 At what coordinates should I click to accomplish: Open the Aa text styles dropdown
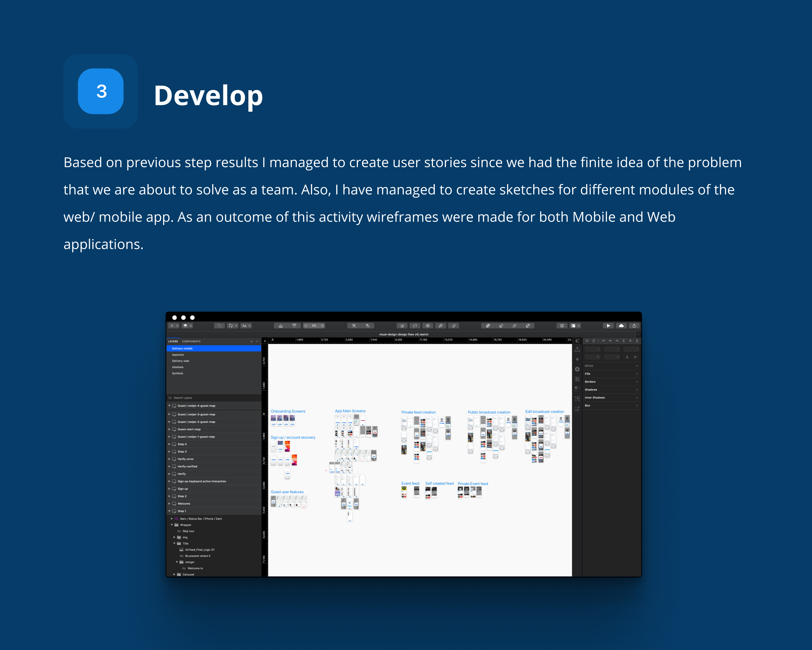[246, 326]
